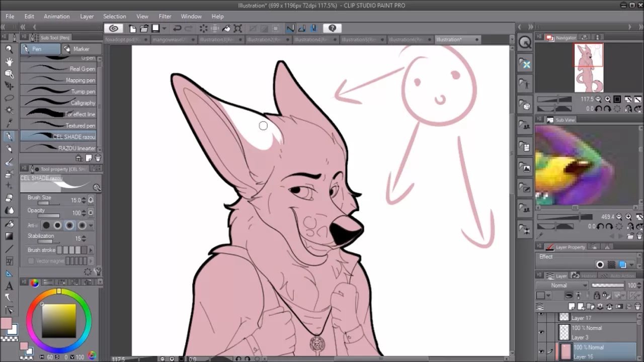Image resolution: width=644 pixels, height=362 pixels.
Task: Open the save dropdown arrow in the command bar
Action: pos(164,29)
